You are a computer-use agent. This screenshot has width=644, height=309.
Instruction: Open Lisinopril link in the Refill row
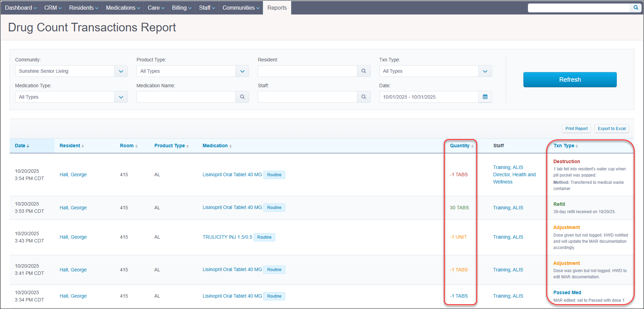tap(232, 207)
